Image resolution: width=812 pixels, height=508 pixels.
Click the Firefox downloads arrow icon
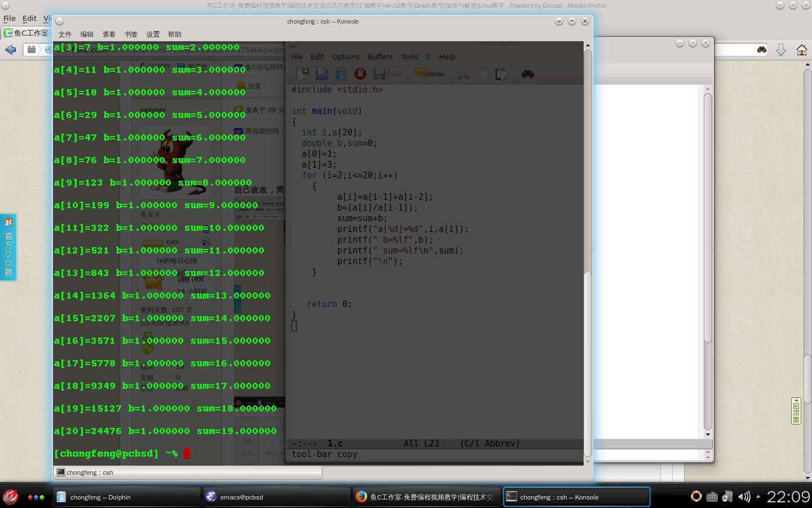tap(781, 50)
